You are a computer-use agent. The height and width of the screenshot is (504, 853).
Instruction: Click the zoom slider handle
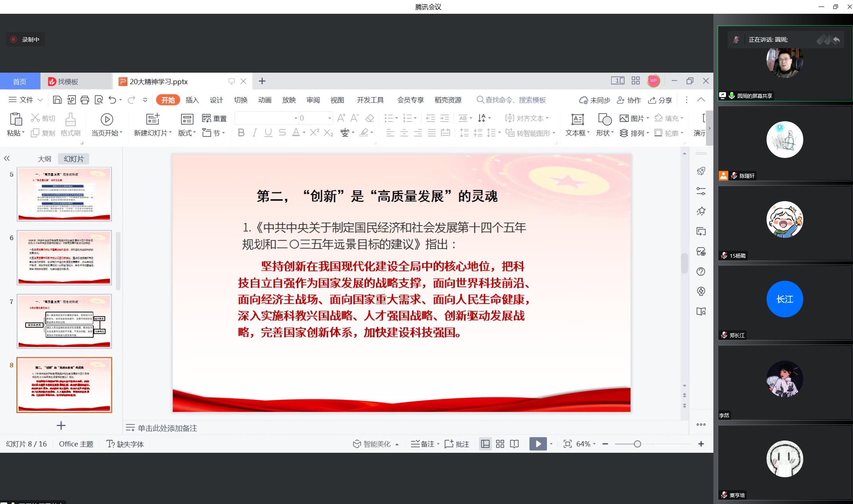click(x=637, y=444)
